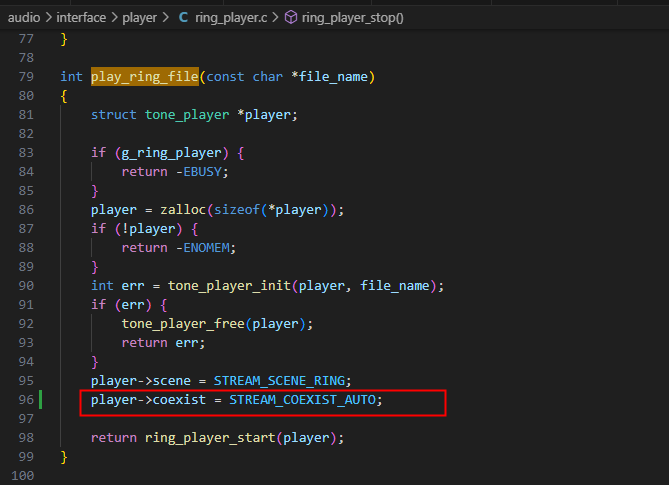
Task: Click 'tone_player_init' call on line 90
Action: pos(229,285)
